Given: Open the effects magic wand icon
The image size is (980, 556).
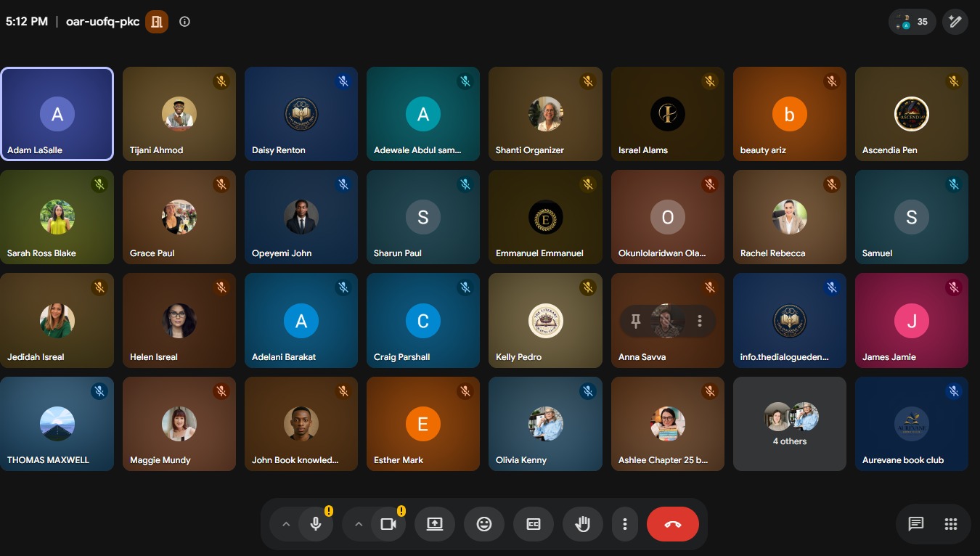Looking at the screenshot, I should pyautogui.click(x=955, y=22).
